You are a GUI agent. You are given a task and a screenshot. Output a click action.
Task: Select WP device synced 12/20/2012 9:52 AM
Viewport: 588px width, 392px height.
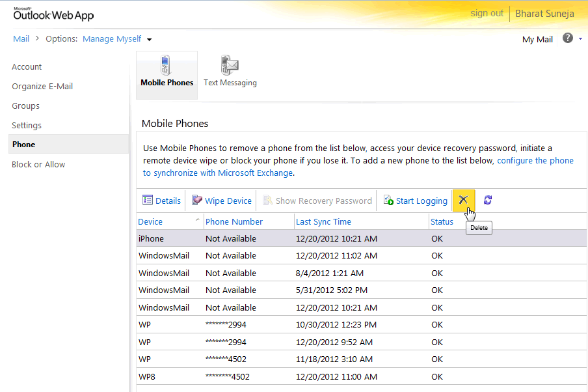(x=362, y=342)
